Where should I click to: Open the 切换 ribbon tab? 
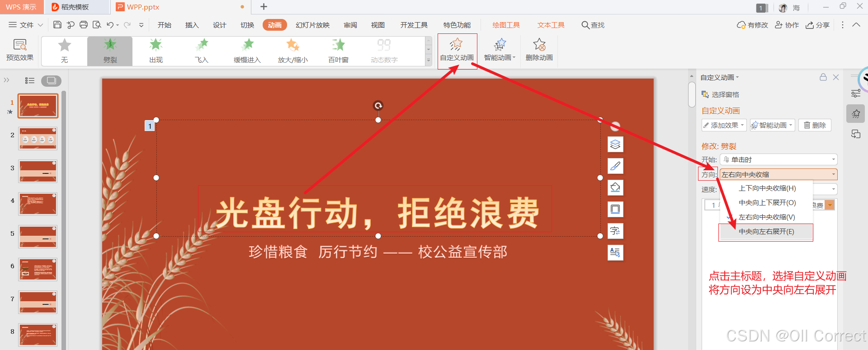click(x=247, y=25)
